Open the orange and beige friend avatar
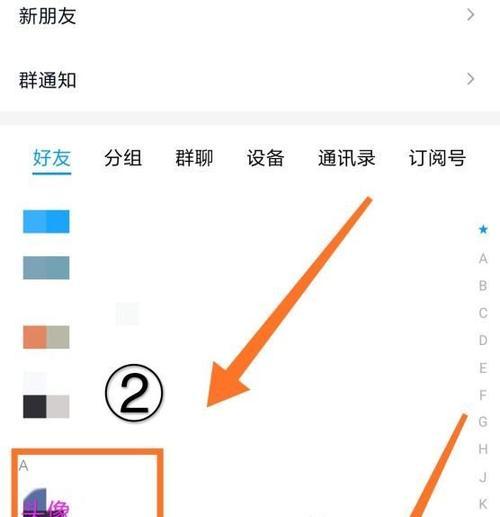The height and width of the screenshot is (517, 500). [46, 337]
